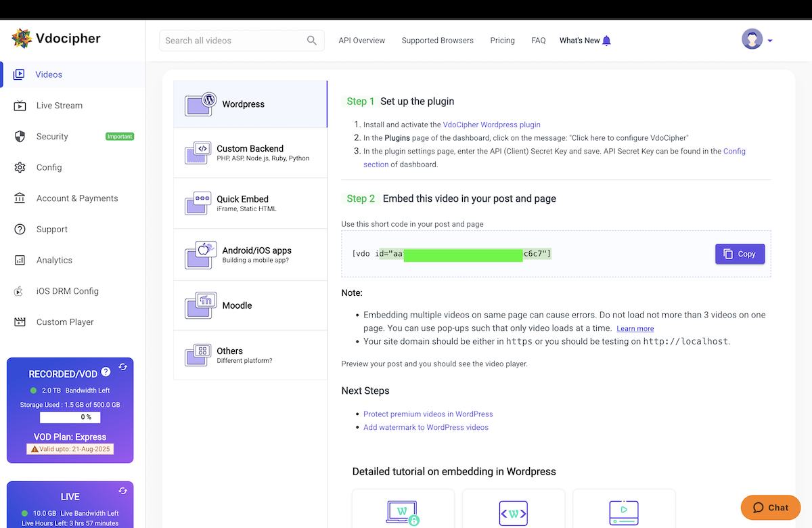The height and width of the screenshot is (528, 812).
Task: Click the storage used 0% progress bar
Action: [x=70, y=418]
